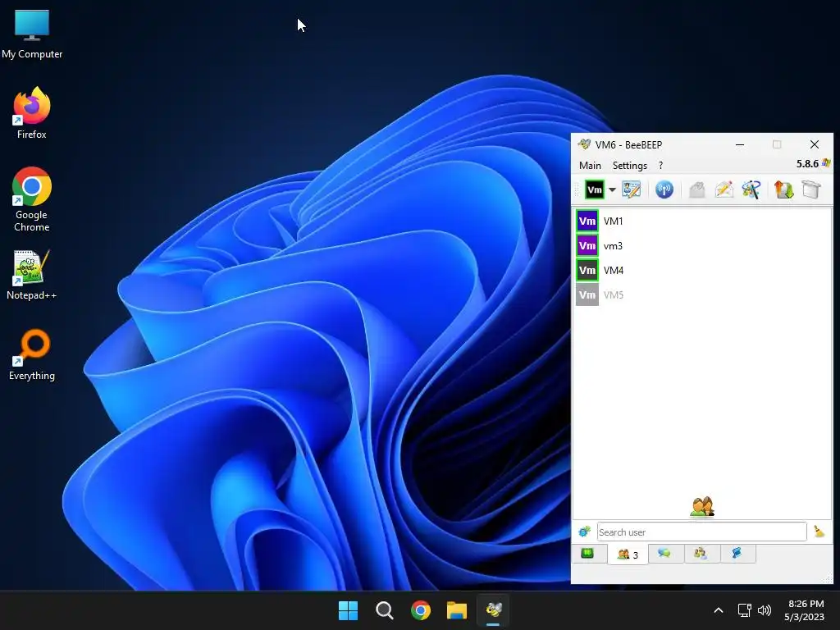Switch to the groups tab
Viewport: 840px width, 630px height.
coord(701,554)
